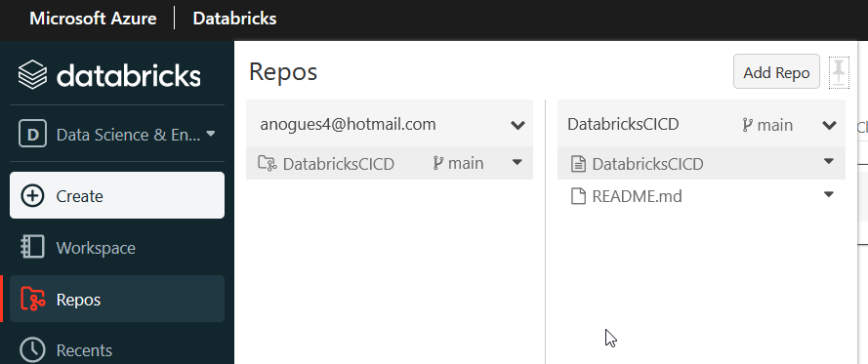Click the databricks logo icon
Image resolution: width=868 pixels, height=364 pixels.
32,75
